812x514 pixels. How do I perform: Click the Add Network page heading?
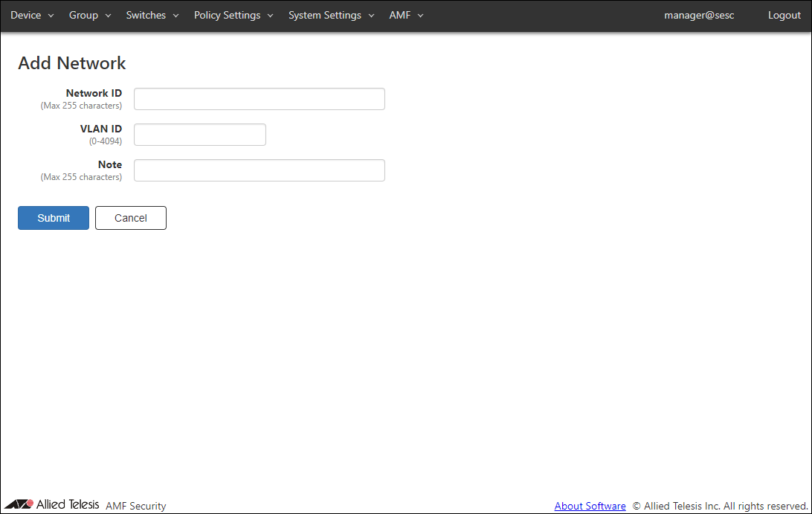tap(72, 63)
